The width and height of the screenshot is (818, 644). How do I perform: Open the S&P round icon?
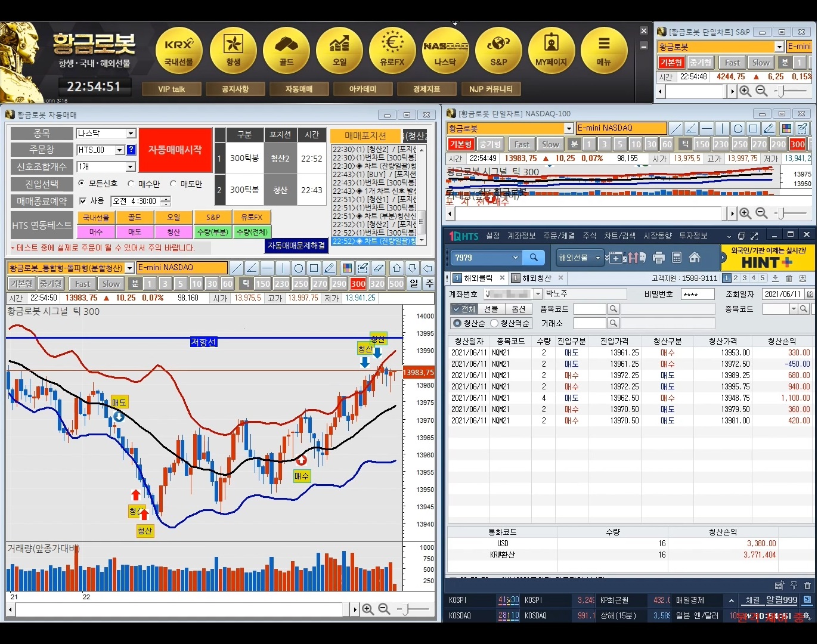coord(498,50)
